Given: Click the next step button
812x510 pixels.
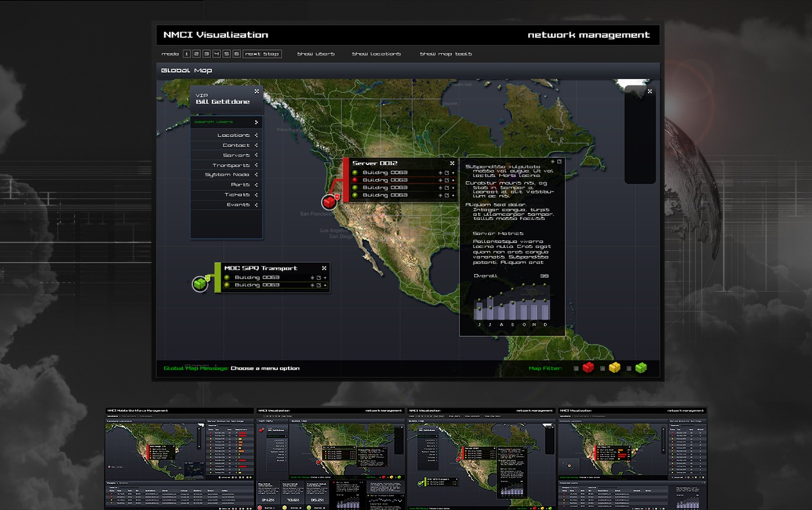Looking at the screenshot, I should pyautogui.click(x=262, y=54).
